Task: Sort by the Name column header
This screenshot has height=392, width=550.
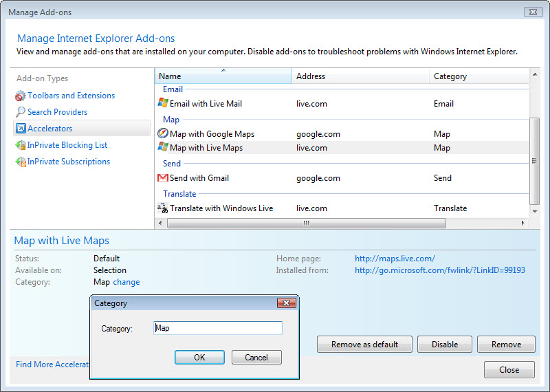Action: point(223,76)
